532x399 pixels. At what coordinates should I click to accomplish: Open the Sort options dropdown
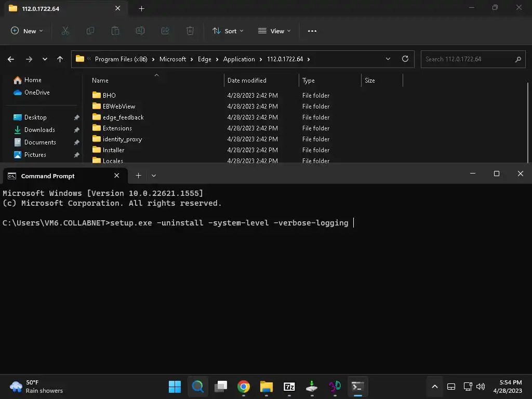click(x=228, y=31)
